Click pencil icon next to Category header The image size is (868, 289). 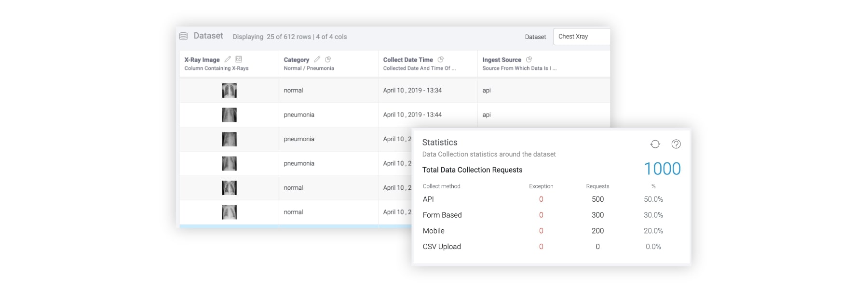pos(317,59)
